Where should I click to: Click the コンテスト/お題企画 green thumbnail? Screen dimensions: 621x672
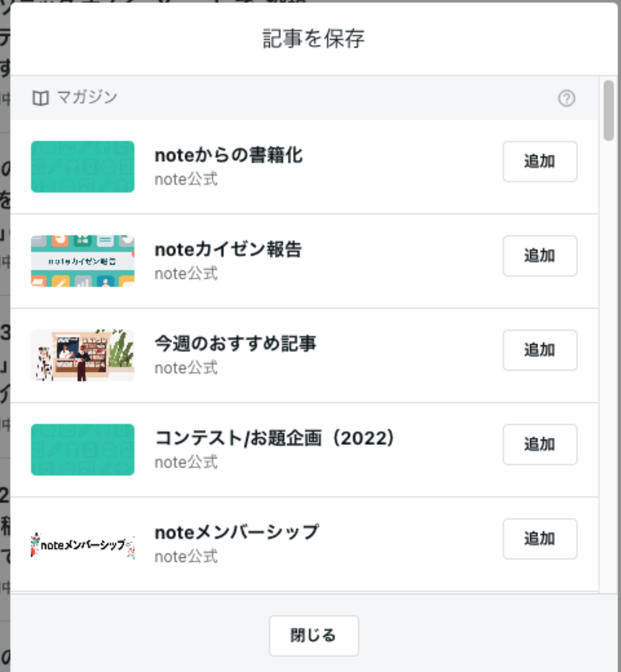tap(83, 450)
